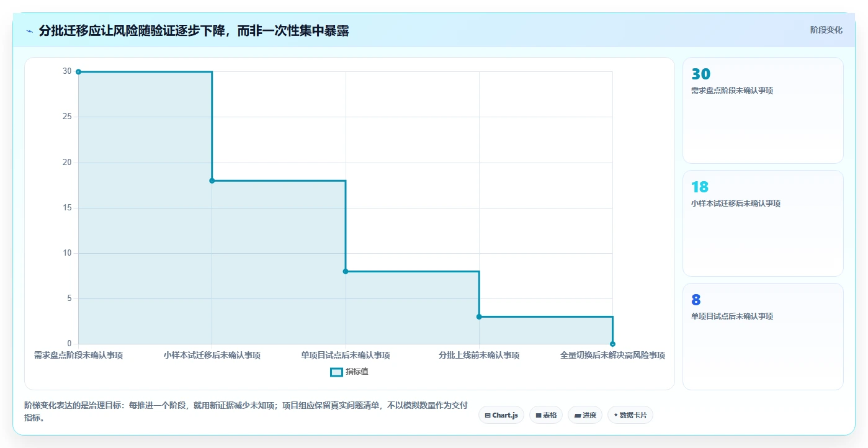Open the 进度 chip
The height and width of the screenshot is (448, 868).
585,415
